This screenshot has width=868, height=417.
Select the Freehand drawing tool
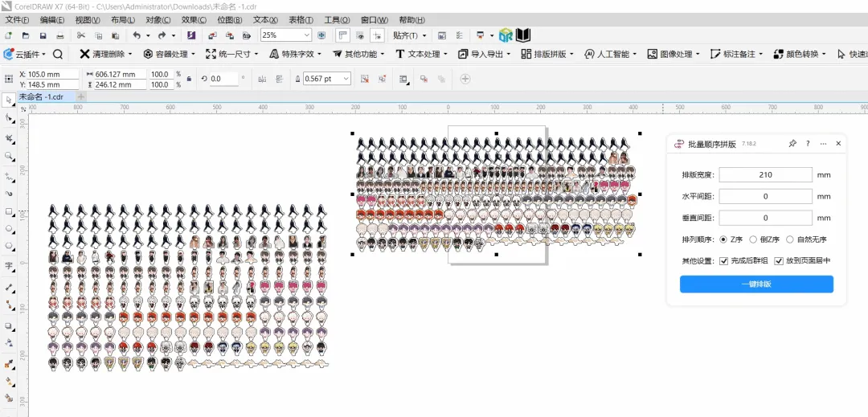pos(8,176)
